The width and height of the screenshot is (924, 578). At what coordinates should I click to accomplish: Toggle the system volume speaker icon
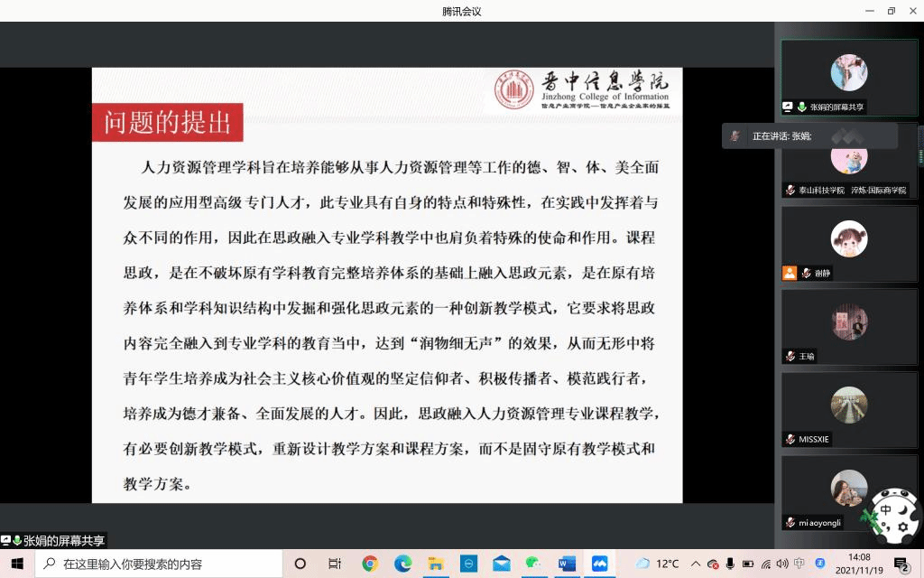point(781,564)
